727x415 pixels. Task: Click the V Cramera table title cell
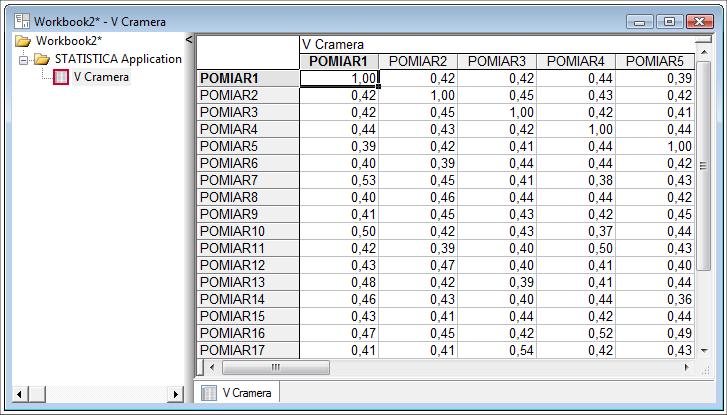497,45
